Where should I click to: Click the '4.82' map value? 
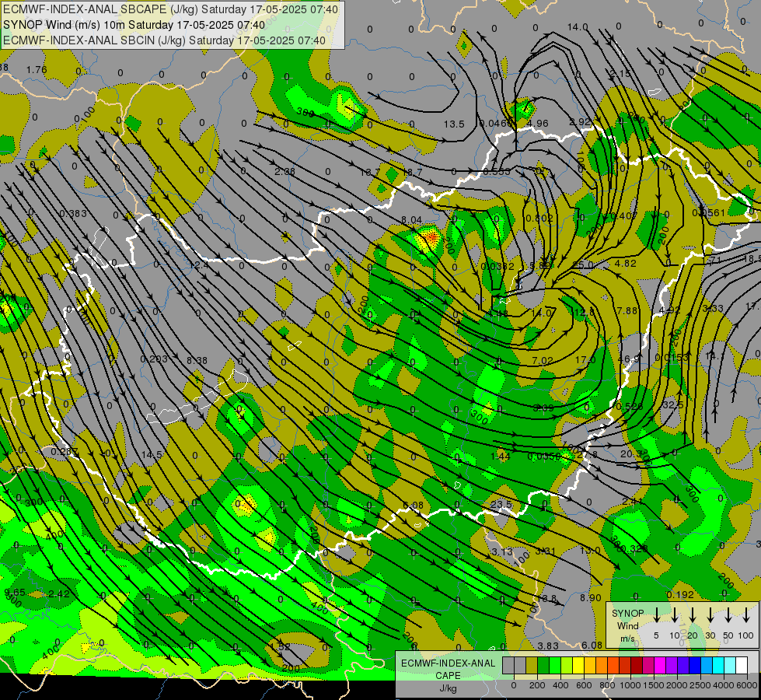[625, 264]
